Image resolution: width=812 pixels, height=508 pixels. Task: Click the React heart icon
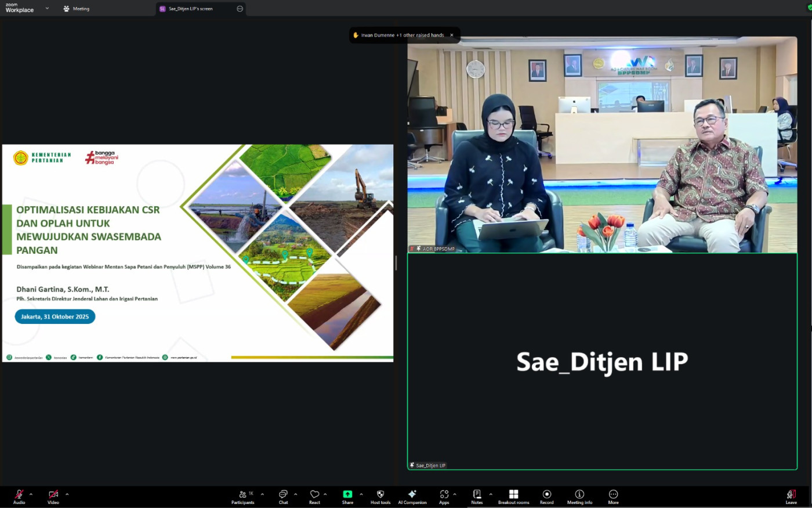pos(314,495)
